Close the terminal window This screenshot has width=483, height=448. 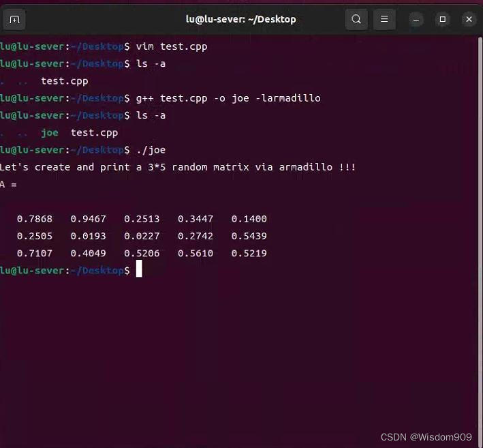tap(469, 20)
